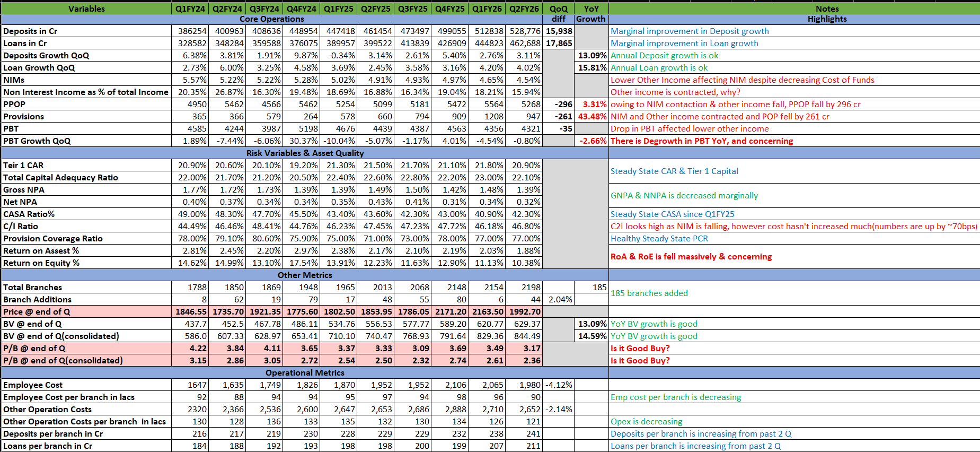Select the Degrowth in PBT YoY note
Screen dimensions: 980x452
(701, 141)
